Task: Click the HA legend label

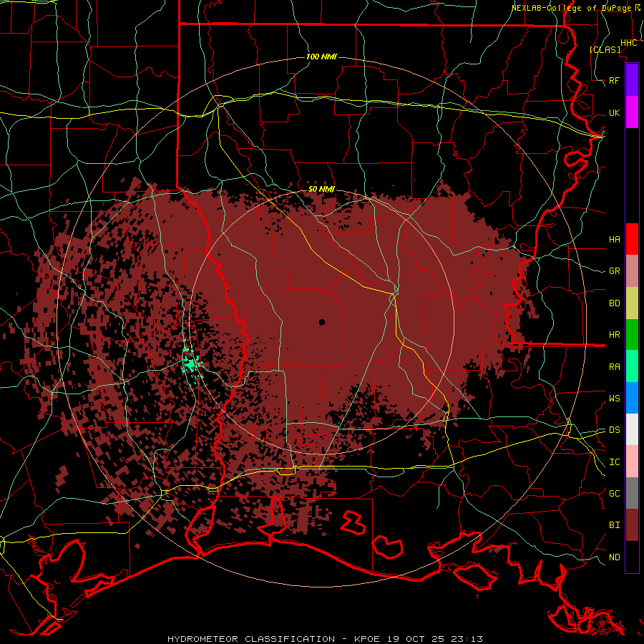Action: pos(615,240)
